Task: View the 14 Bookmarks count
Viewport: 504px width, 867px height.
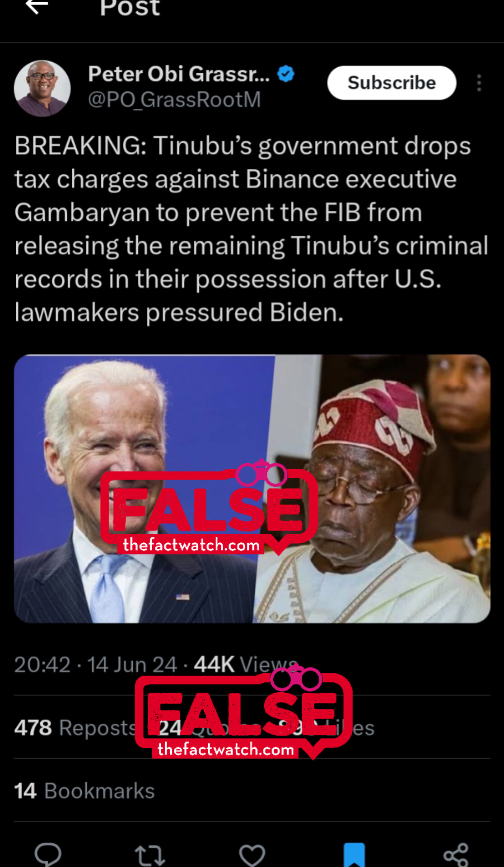Action: tap(84, 791)
